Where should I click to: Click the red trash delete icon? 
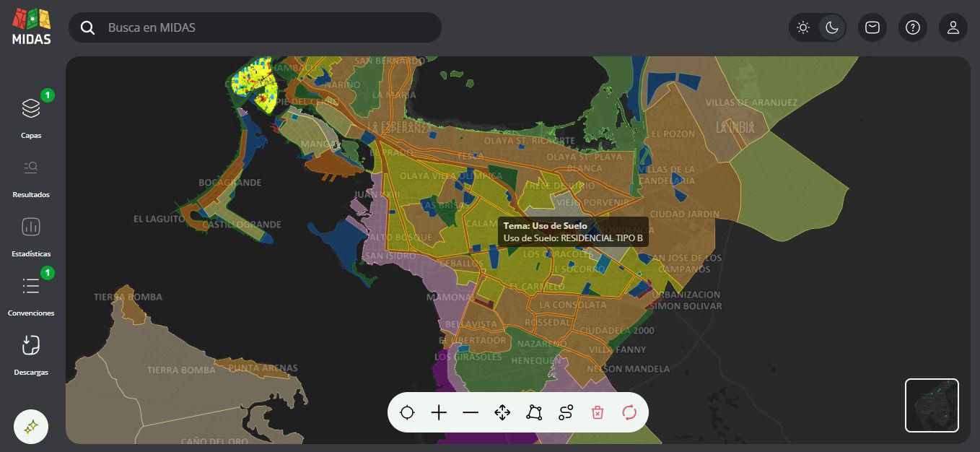point(598,412)
